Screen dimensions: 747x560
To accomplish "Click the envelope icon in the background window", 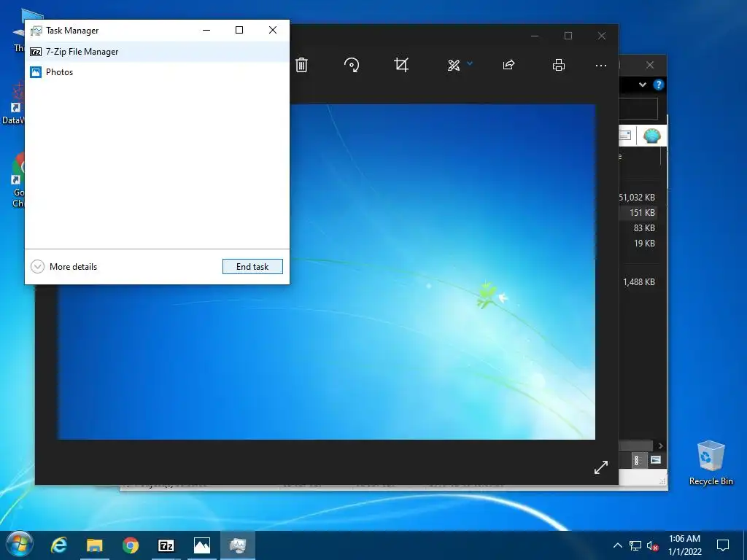I will coord(625,136).
